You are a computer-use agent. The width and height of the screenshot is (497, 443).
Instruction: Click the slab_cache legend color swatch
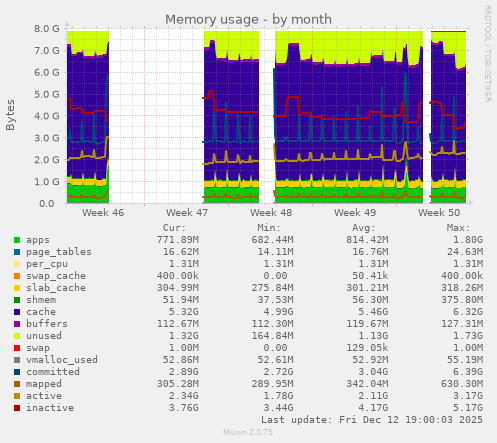coord(17,288)
